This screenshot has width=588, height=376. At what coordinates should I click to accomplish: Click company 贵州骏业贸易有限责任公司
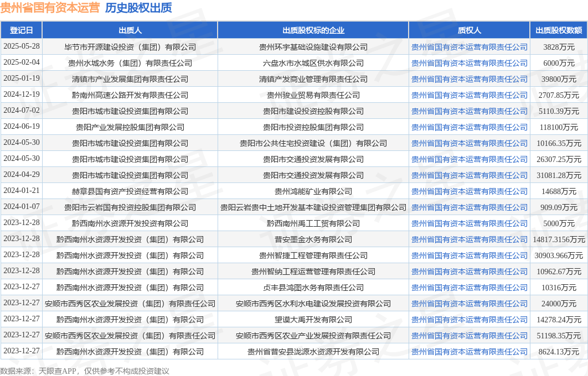coord(313,95)
